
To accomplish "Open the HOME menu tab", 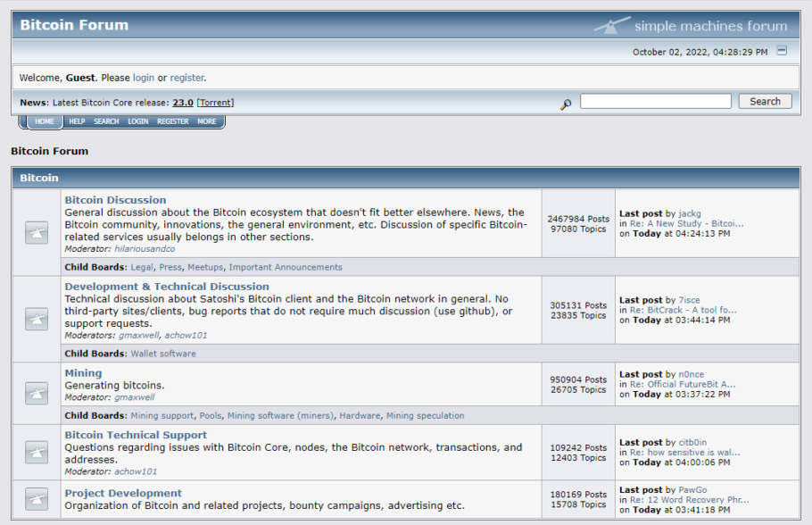I will click(45, 121).
